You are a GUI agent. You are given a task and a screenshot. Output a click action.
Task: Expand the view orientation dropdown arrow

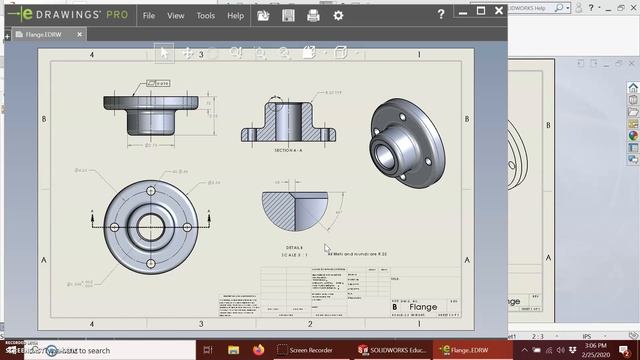[x=357, y=53]
